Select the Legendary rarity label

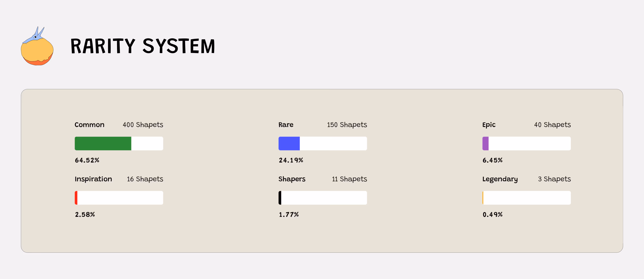pyautogui.click(x=500, y=179)
